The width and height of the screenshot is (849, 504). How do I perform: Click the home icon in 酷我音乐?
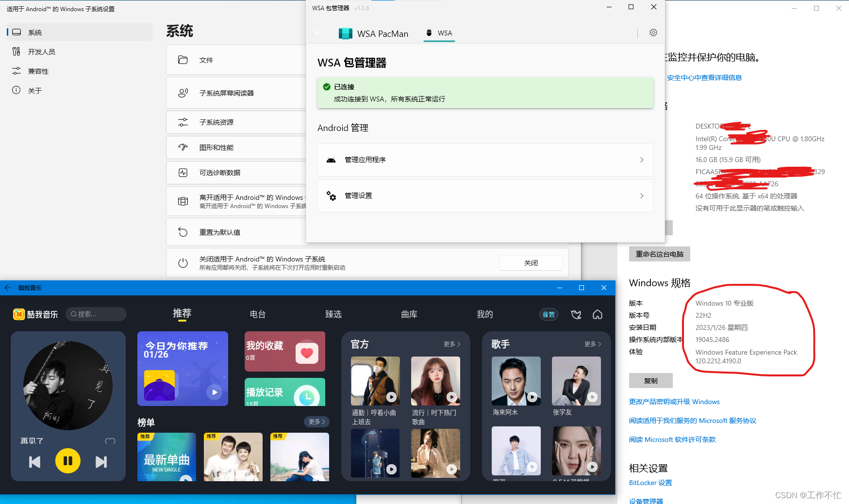click(x=598, y=314)
